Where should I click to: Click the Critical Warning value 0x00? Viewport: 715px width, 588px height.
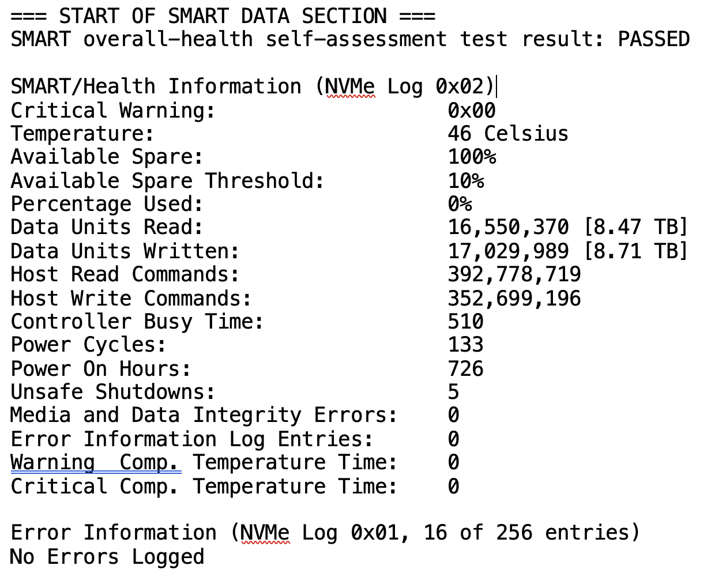pyautogui.click(x=472, y=110)
